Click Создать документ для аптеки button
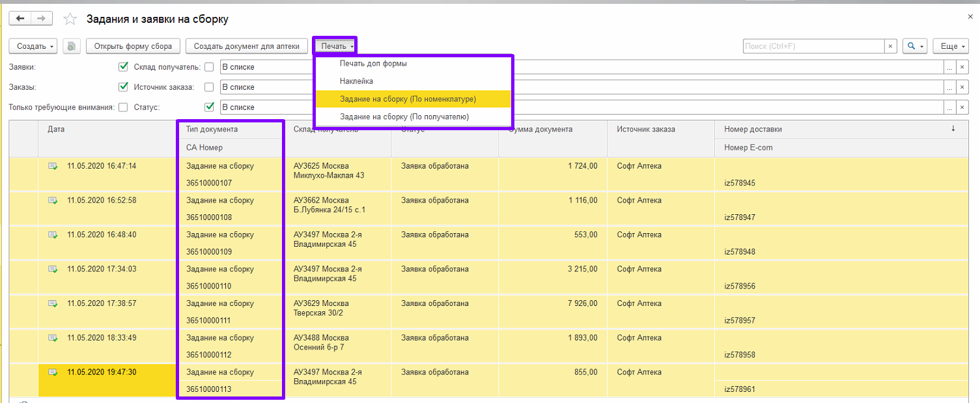The image size is (980, 403). click(x=246, y=46)
